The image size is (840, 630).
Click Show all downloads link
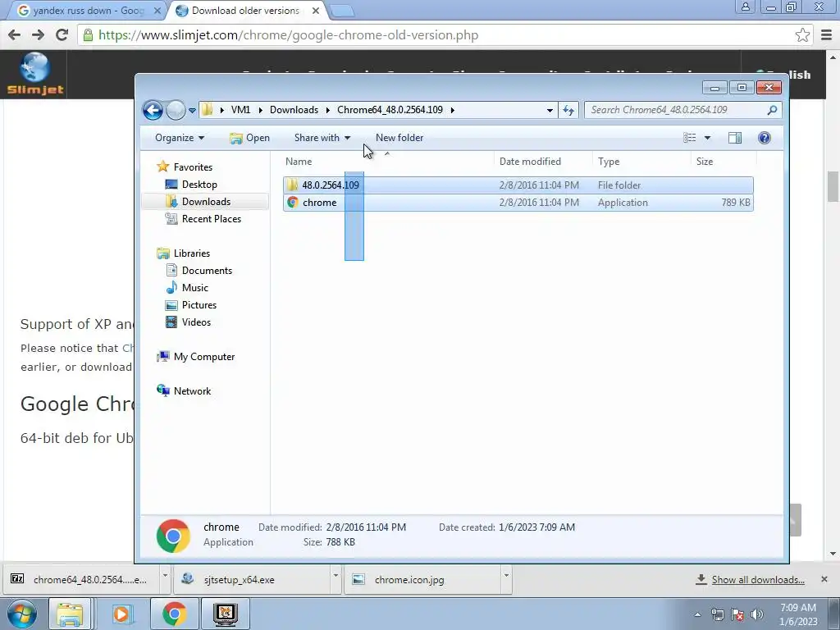[757, 580]
